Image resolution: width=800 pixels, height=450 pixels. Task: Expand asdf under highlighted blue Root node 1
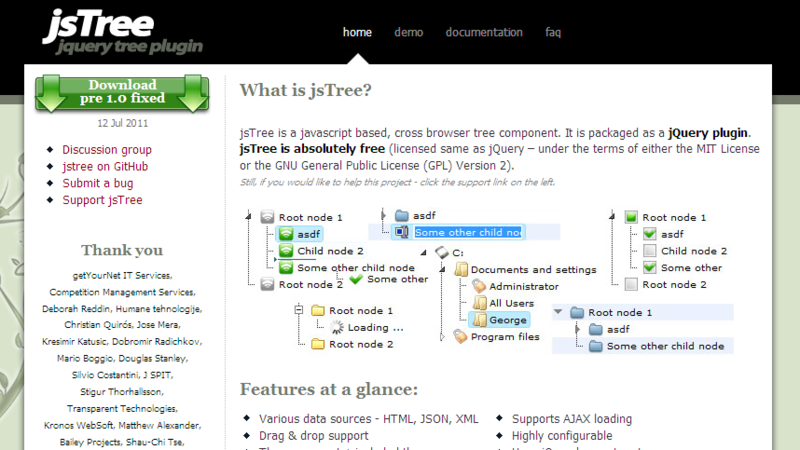coord(577,329)
